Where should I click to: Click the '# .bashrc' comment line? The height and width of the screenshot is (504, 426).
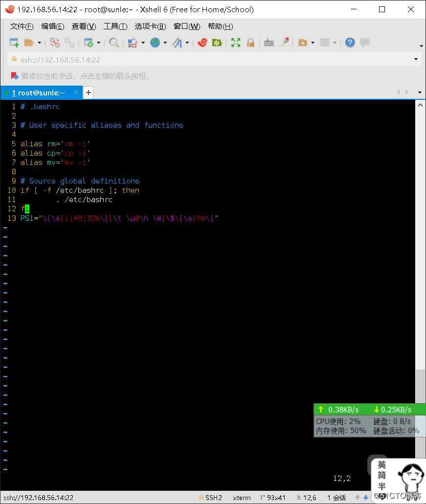click(x=40, y=107)
